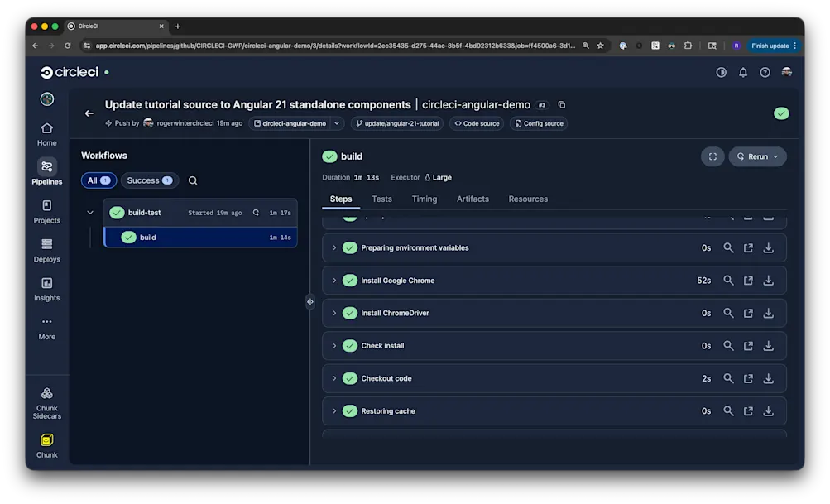Expand the Install Google Chrome step
The image size is (830, 504).
coord(334,281)
